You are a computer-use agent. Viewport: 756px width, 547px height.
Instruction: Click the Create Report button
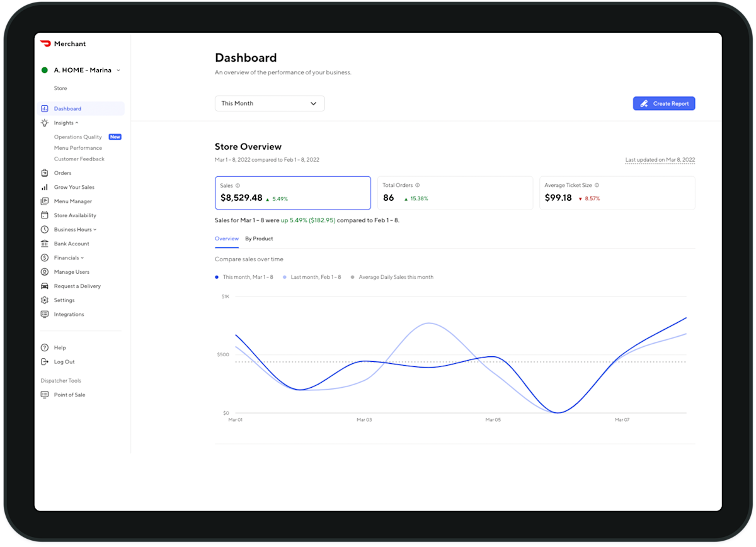[664, 103]
